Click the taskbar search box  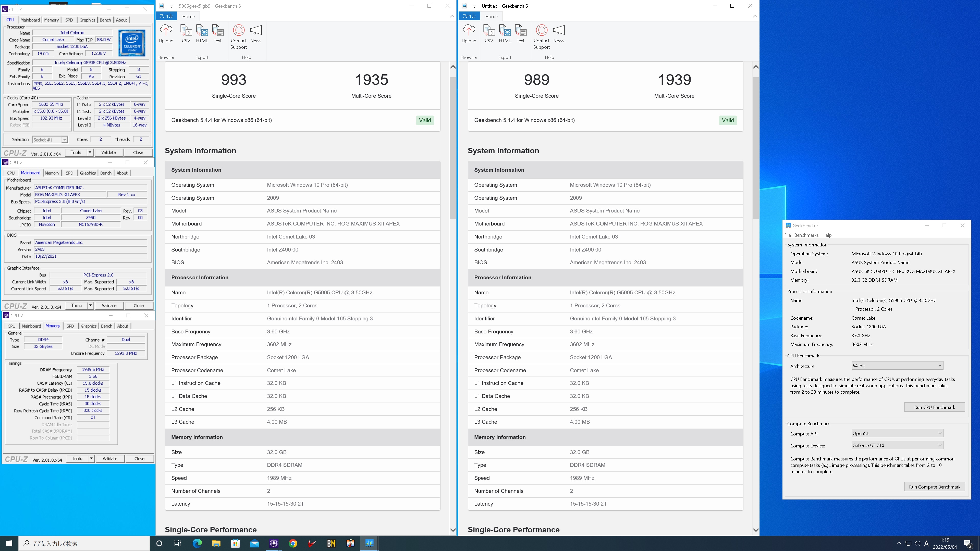[x=84, y=543]
